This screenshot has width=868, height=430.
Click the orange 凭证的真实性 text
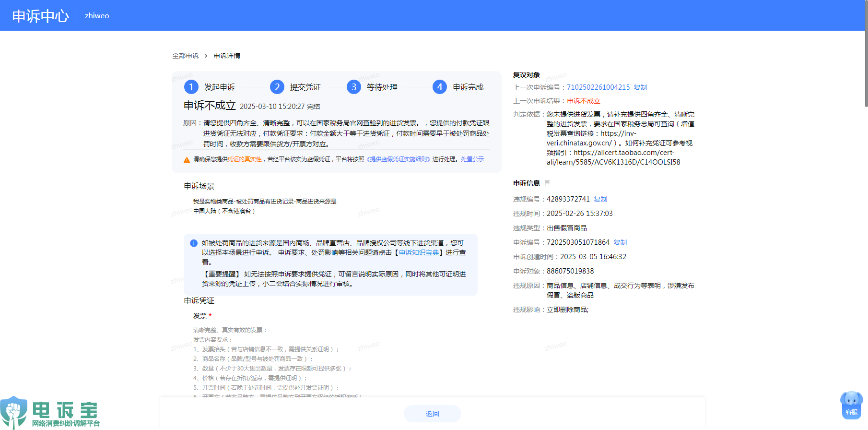(x=245, y=159)
